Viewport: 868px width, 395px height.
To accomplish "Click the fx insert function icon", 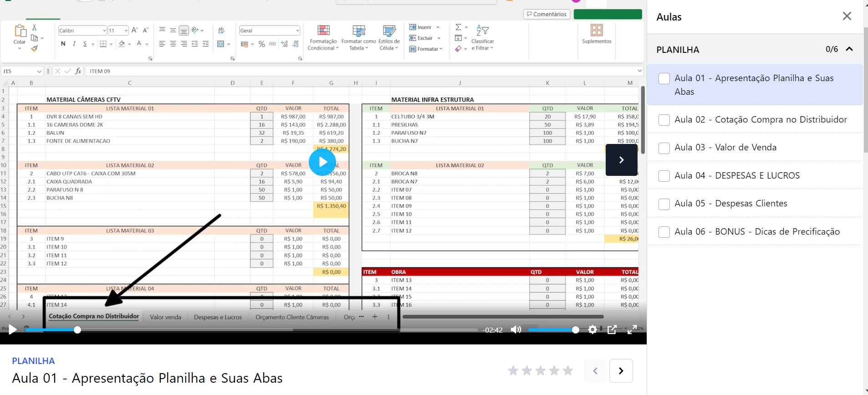I will [78, 71].
